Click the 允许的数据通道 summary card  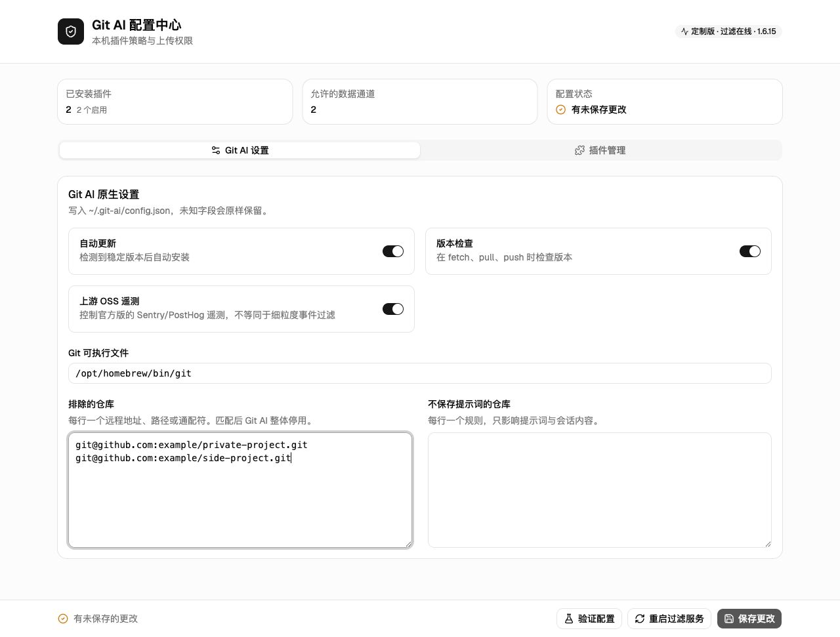point(420,102)
